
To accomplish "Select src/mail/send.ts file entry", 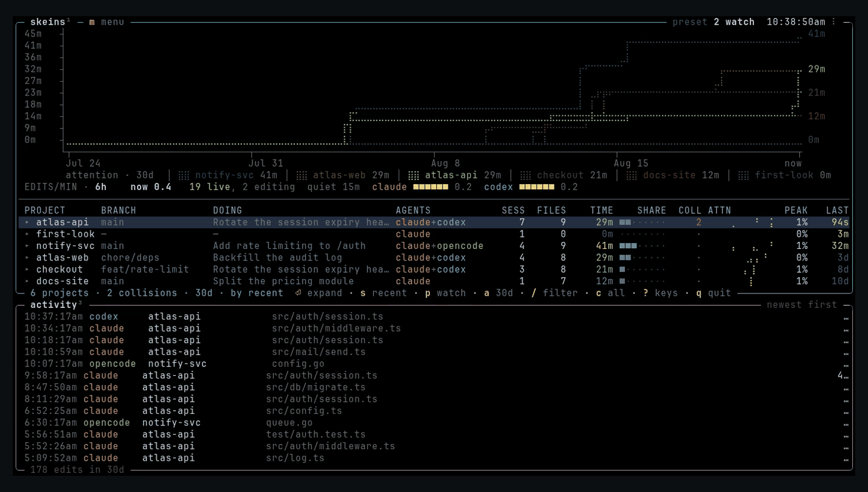I will (x=319, y=352).
